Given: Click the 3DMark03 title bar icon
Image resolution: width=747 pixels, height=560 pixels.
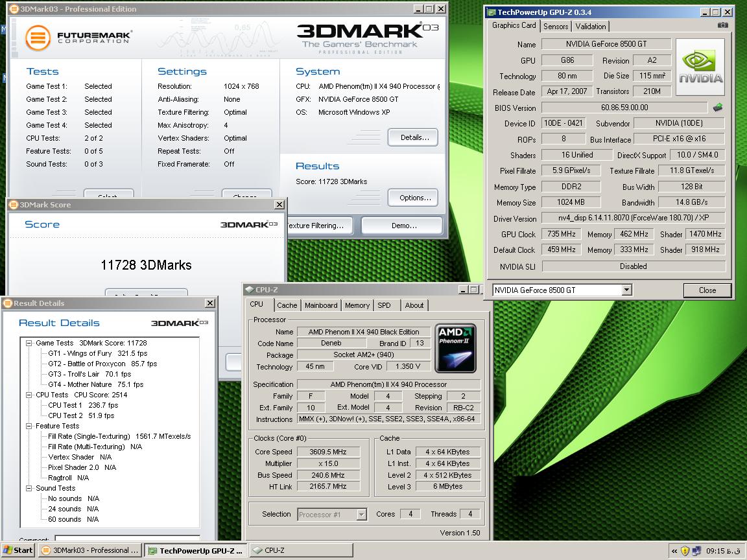Looking at the screenshot, I should (x=14, y=9).
